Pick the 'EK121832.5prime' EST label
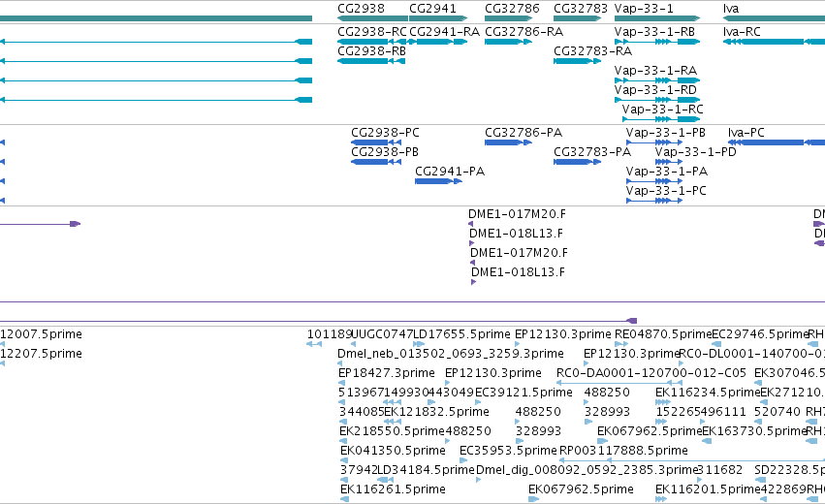Screen dimensions: 825x504 click(x=436, y=412)
